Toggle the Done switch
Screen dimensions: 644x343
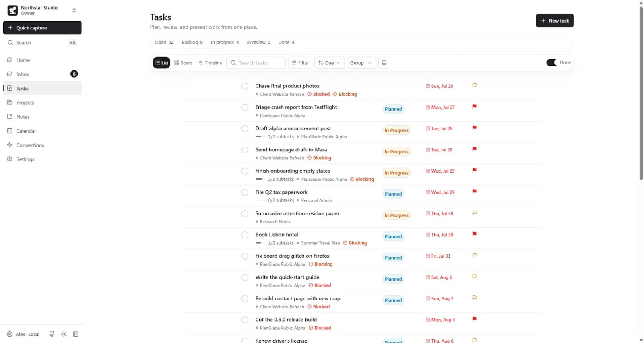(x=551, y=62)
